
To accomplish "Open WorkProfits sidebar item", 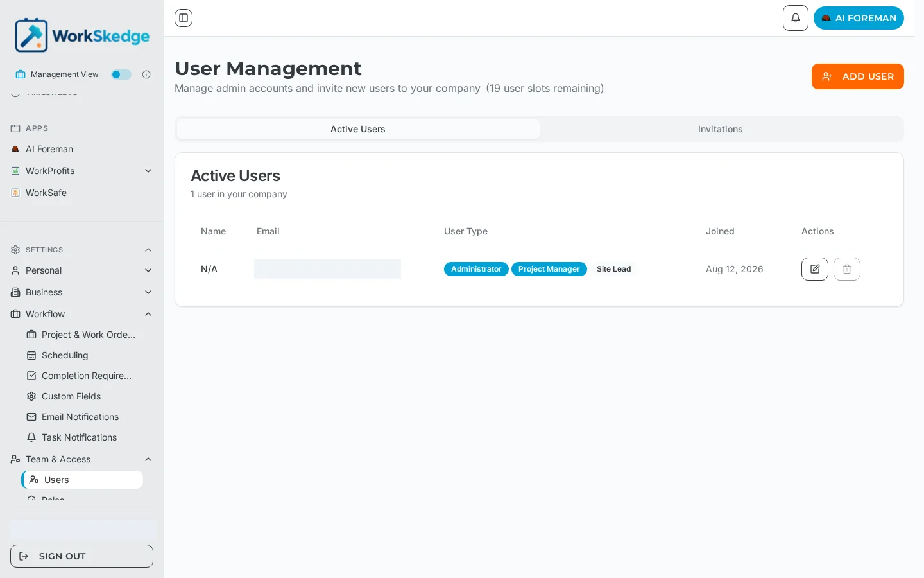I will pos(50,171).
